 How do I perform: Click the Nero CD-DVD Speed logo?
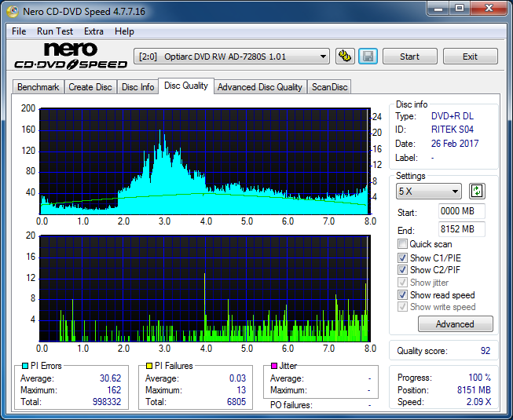(x=71, y=56)
